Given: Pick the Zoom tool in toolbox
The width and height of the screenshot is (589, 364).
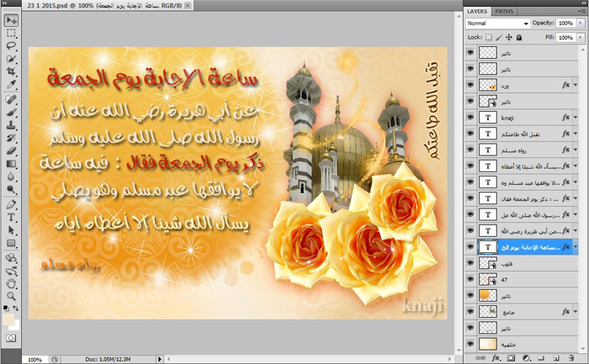Looking at the screenshot, I should point(12,296).
